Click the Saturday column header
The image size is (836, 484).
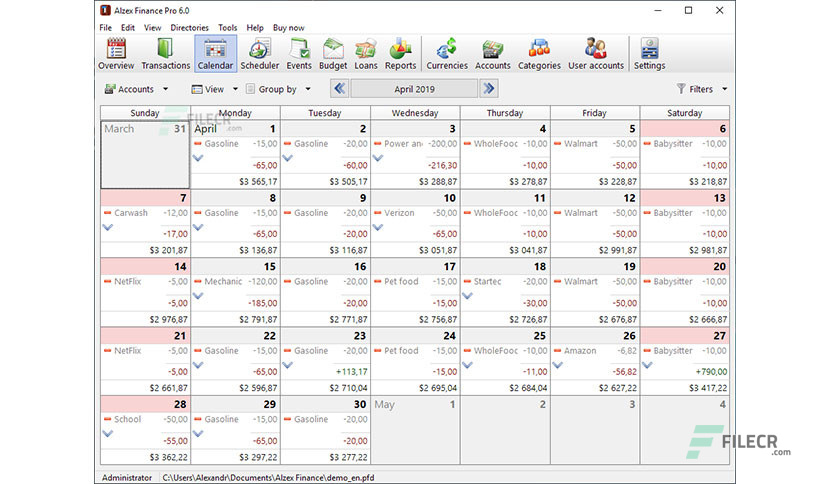click(685, 113)
